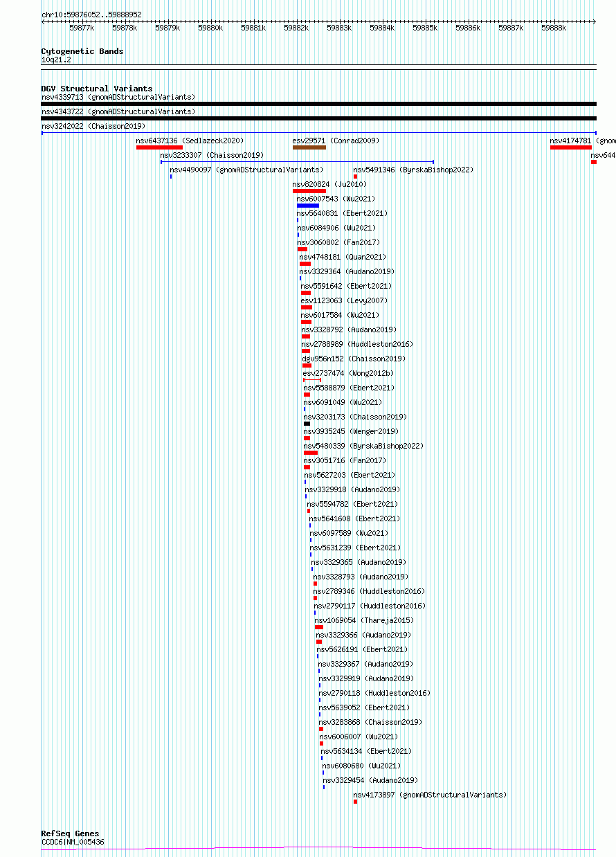Click nsv5627203 (Ebert2021) label
616x857 pixels.
(x=350, y=475)
